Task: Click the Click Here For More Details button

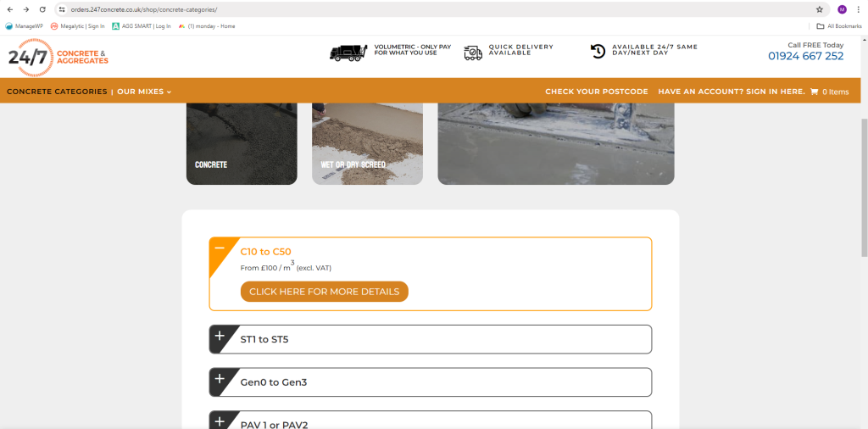Action: (x=324, y=292)
